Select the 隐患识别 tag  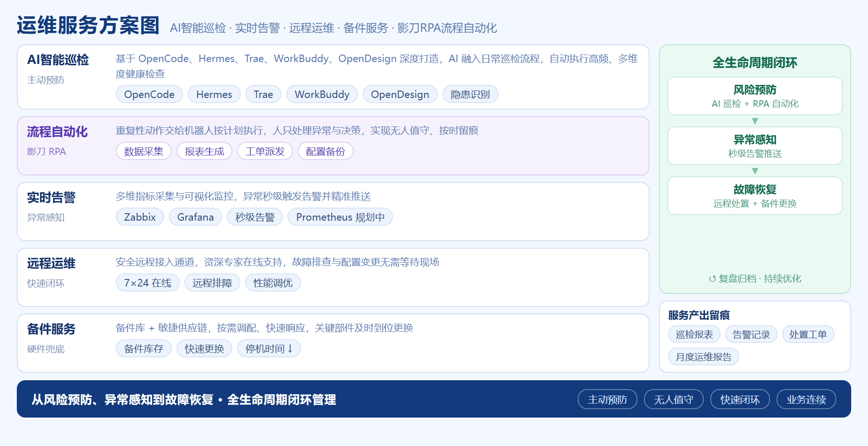click(x=470, y=94)
